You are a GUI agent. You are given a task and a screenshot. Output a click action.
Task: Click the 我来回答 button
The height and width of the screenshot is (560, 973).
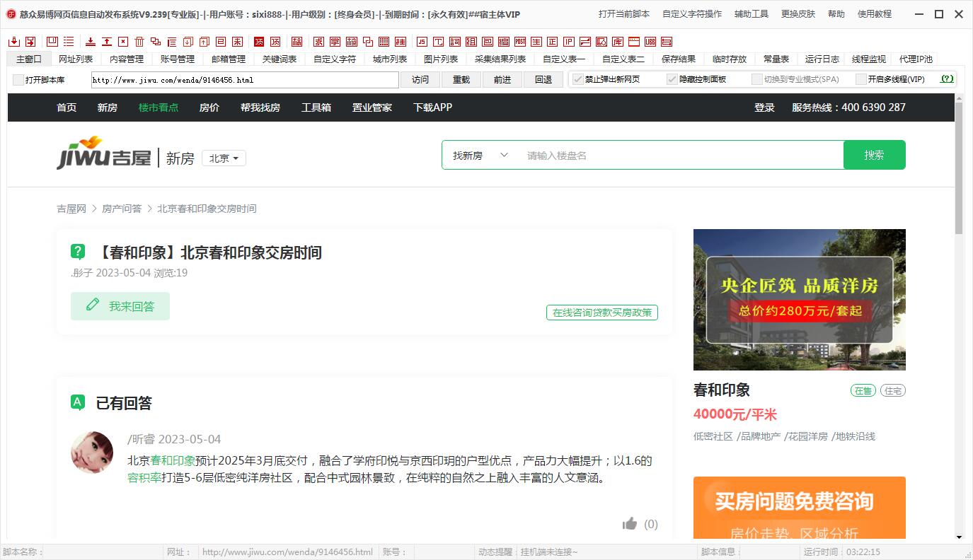pos(120,306)
